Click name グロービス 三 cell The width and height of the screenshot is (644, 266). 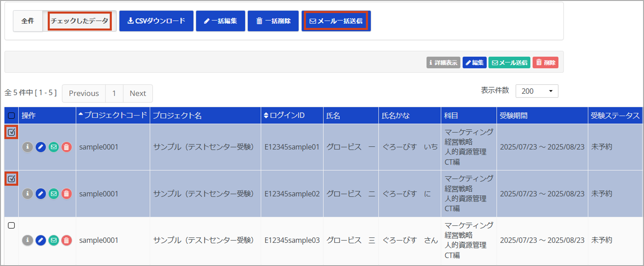coord(351,240)
